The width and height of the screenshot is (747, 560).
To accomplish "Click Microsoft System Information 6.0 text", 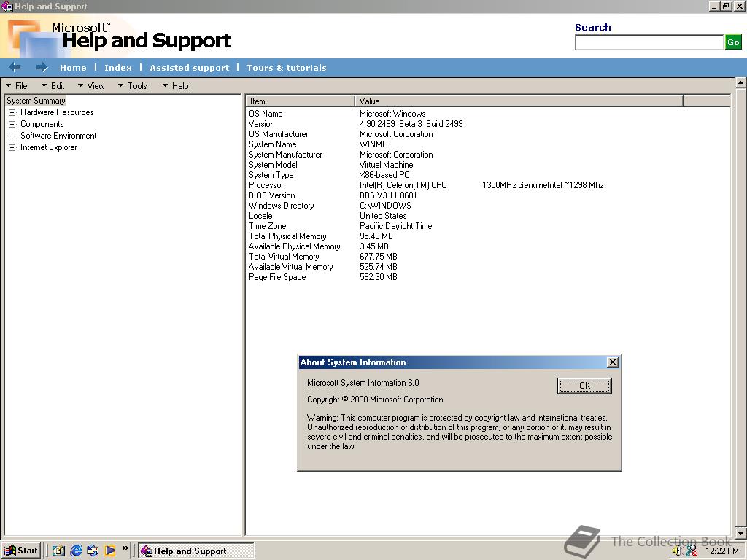I will [363, 383].
